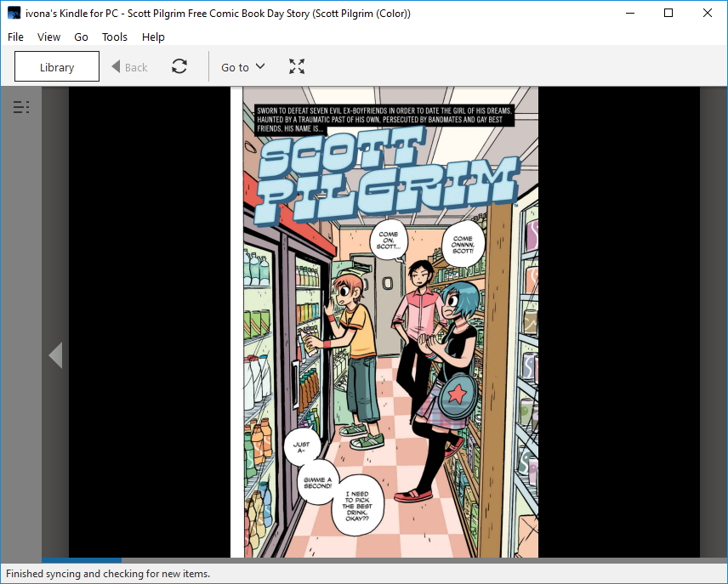
Task: Go to the previous page arrow
Action: (55, 355)
